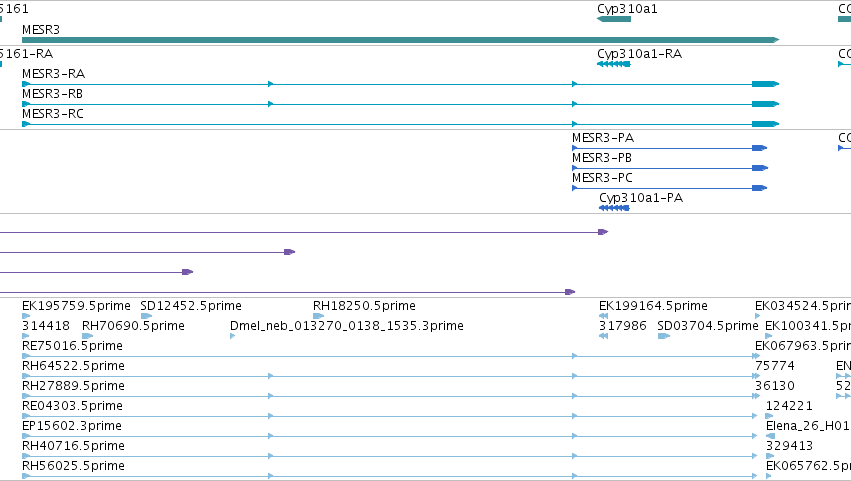
Task: Select the SD03704.5prime EST feature
Action: click(x=664, y=336)
